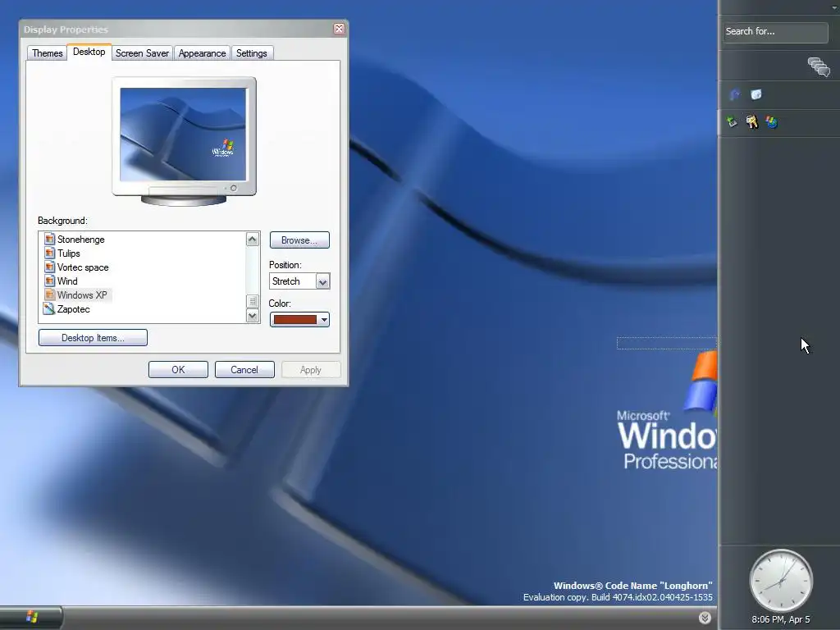840x630 pixels.
Task: Click the Wind image file icon
Action: (x=49, y=281)
